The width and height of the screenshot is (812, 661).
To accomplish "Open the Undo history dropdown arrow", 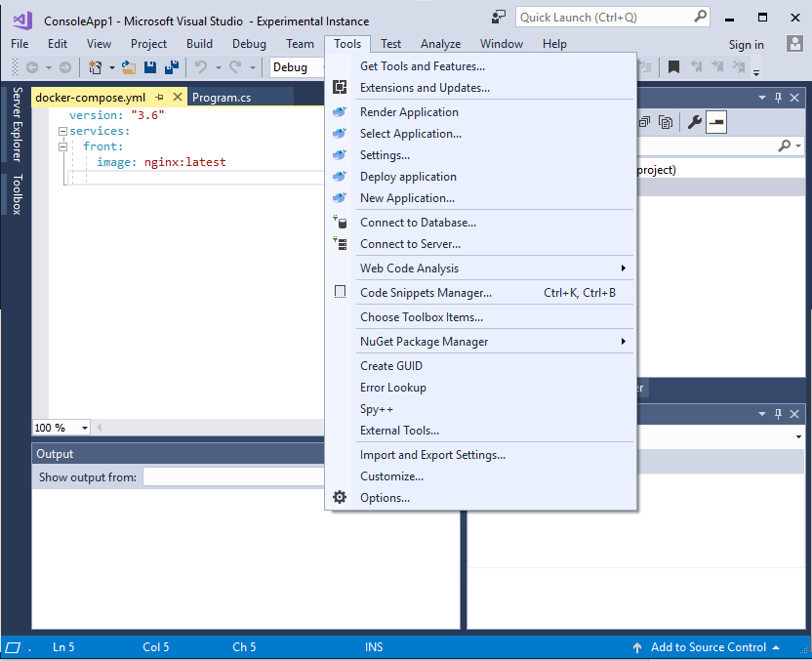I will tap(218, 68).
